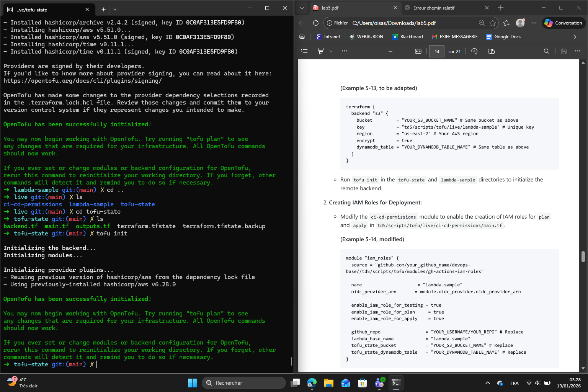Switch to the Erreur chemin relatif tab

click(434, 8)
